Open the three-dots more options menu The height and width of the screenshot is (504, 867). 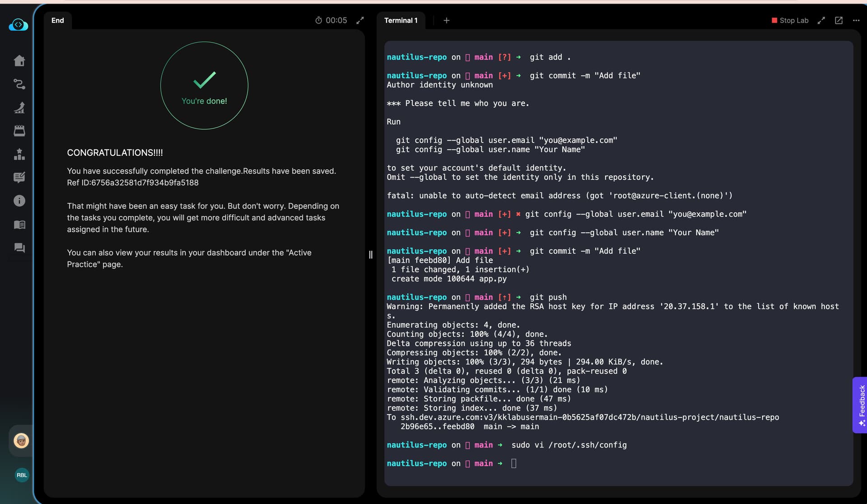point(856,20)
